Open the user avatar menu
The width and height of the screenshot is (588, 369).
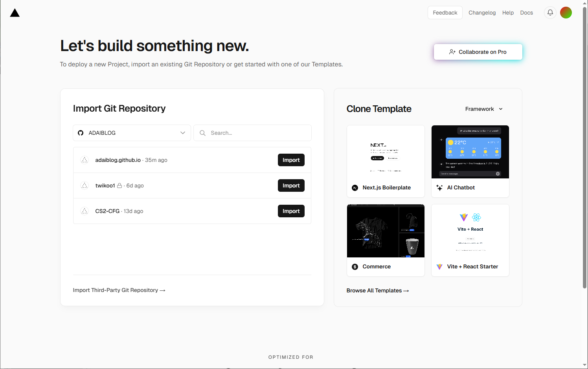click(566, 13)
